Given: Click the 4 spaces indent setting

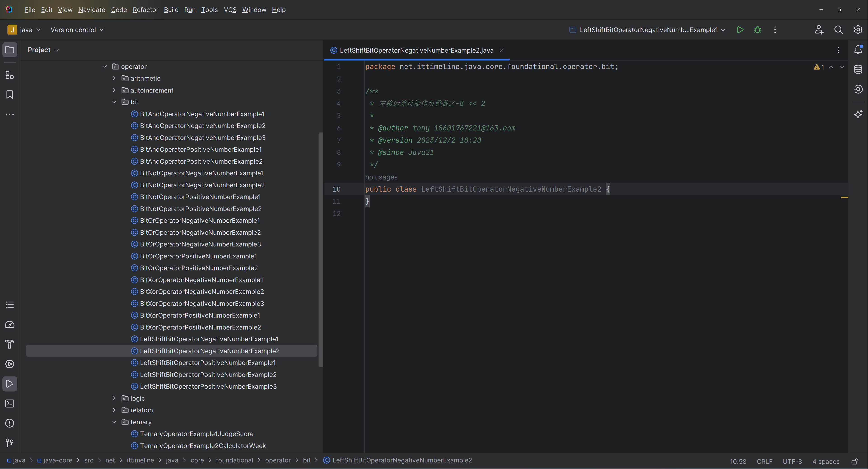Looking at the screenshot, I should [x=826, y=461].
